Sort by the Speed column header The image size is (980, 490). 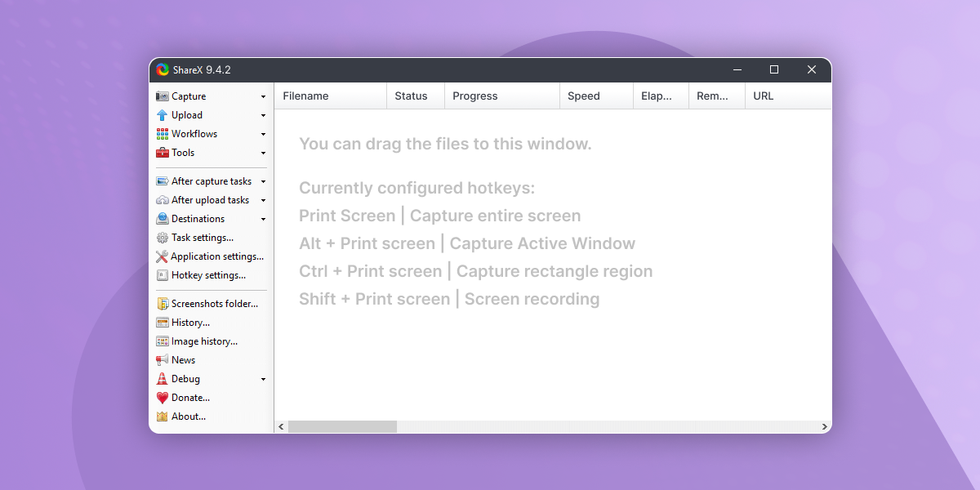click(596, 96)
